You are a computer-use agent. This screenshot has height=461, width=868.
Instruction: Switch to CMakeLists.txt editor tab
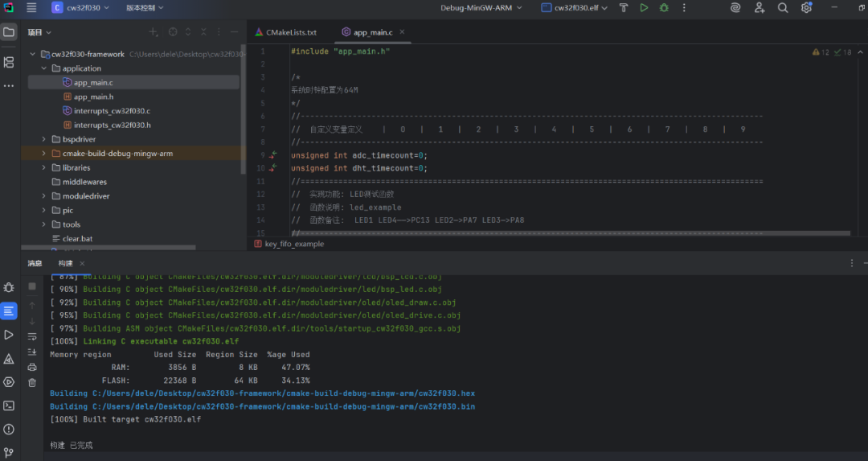[285, 32]
